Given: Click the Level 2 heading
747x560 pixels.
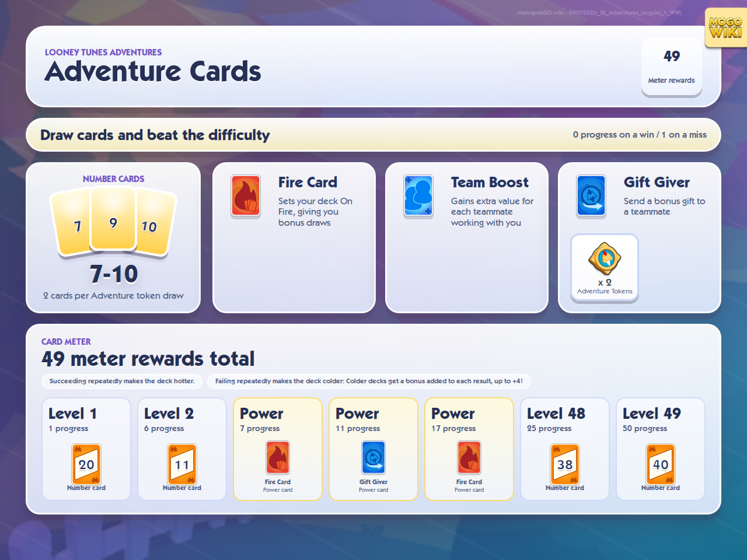Looking at the screenshot, I should (x=169, y=414).
